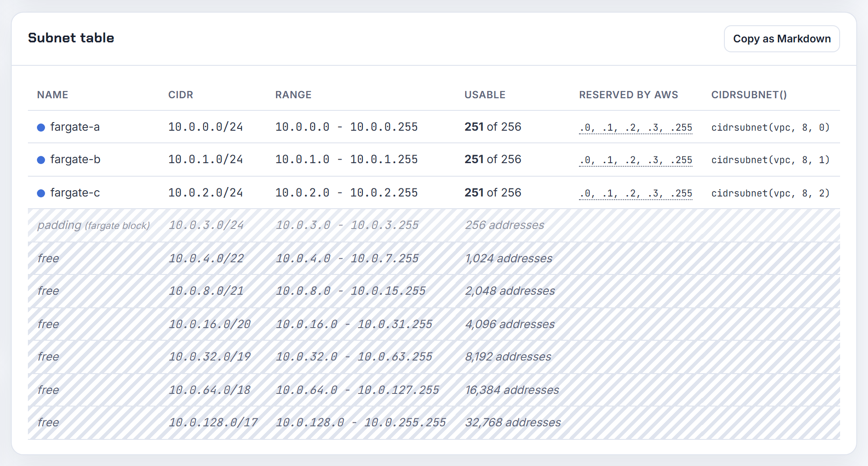Click reserved addresses list in fargate-c row
This screenshot has width=868, height=466.
(x=636, y=194)
